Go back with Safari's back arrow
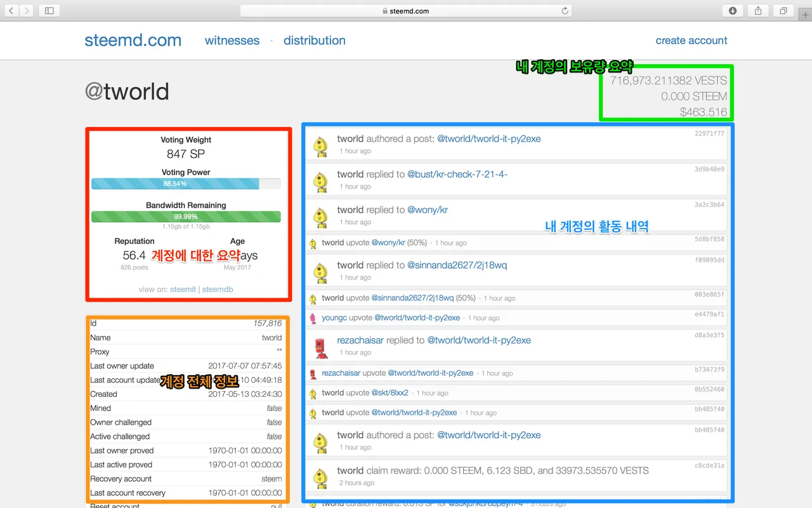The height and width of the screenshot is (508, 812). pos(12,11)
